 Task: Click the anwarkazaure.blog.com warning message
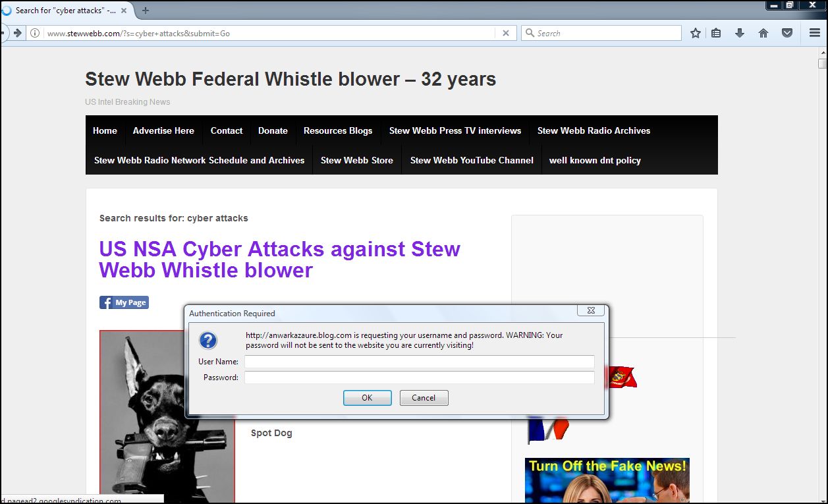(404, 340)
